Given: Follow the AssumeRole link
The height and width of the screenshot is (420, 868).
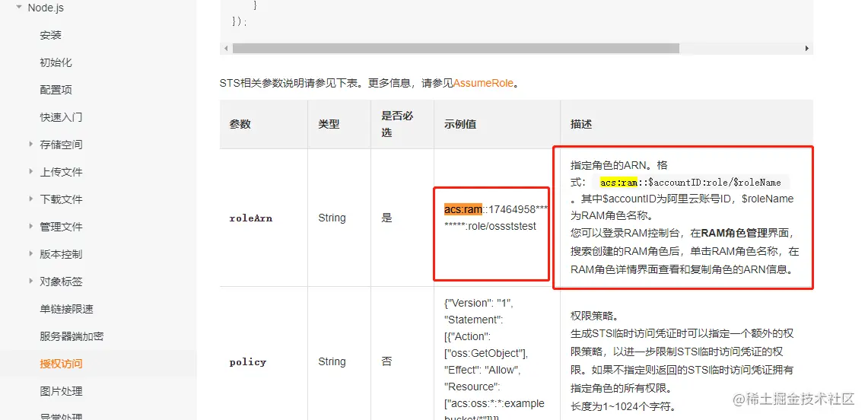Looking at the screenshot, I should pyautogui.click(x=483, y=84).
